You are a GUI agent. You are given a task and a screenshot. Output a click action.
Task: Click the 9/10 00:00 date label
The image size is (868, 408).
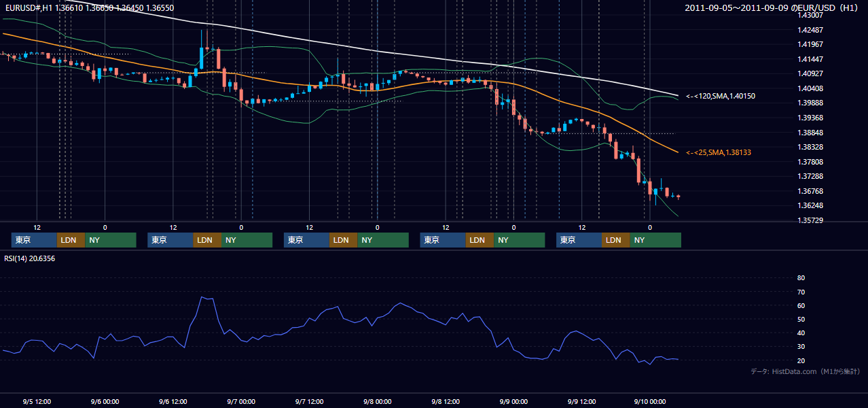[x=650, y=401]
